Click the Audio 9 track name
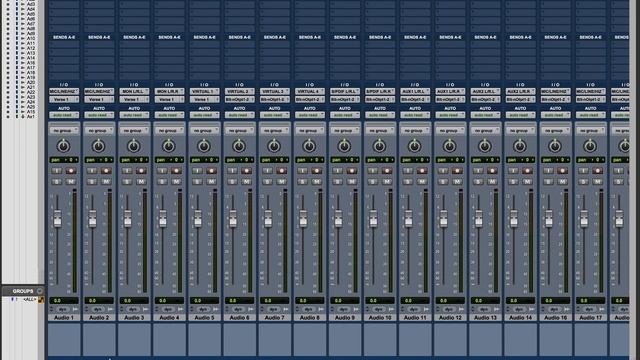This screenshot has width=640, height=360. click(345, 318)
